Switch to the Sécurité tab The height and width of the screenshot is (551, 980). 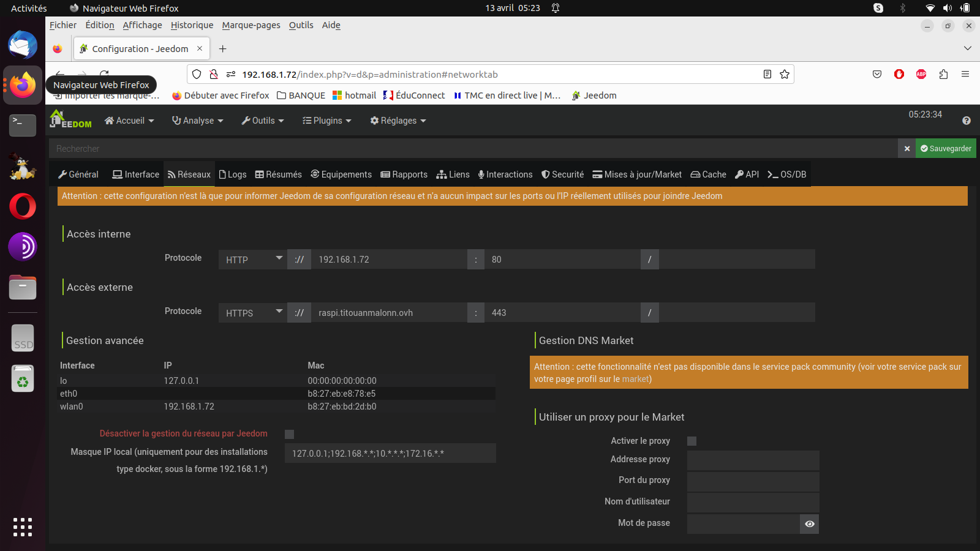[x=562, y=174]
